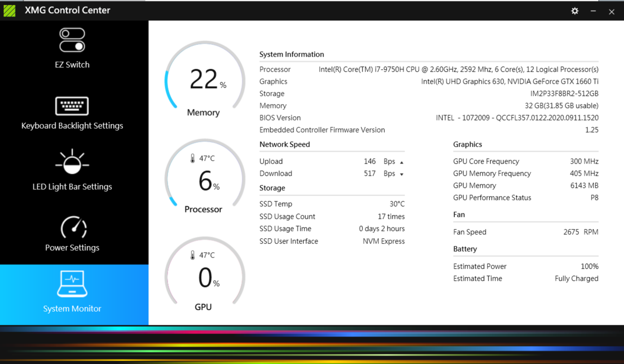This screenshot has width=624, height=364.
Task: Click the SSD Usage Time value
Action: click(x=382, y=228)
